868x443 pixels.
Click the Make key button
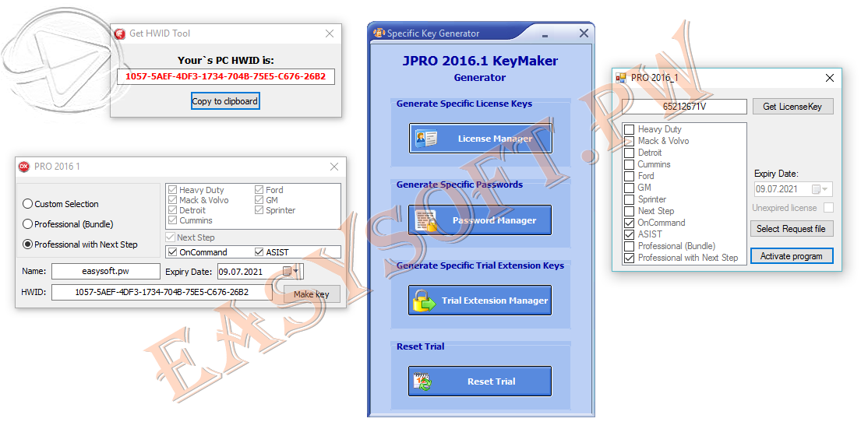[x=311, y=294]
